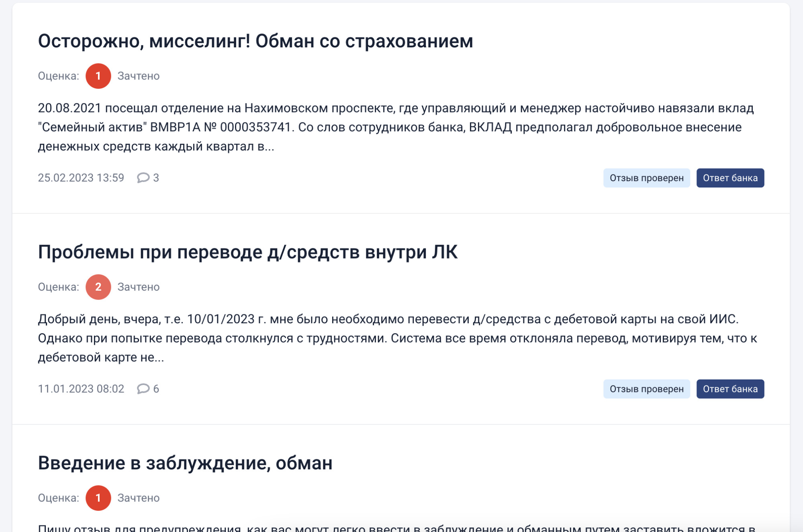
Task: Click comment count '6' on second review
Action: pos(156,389)
